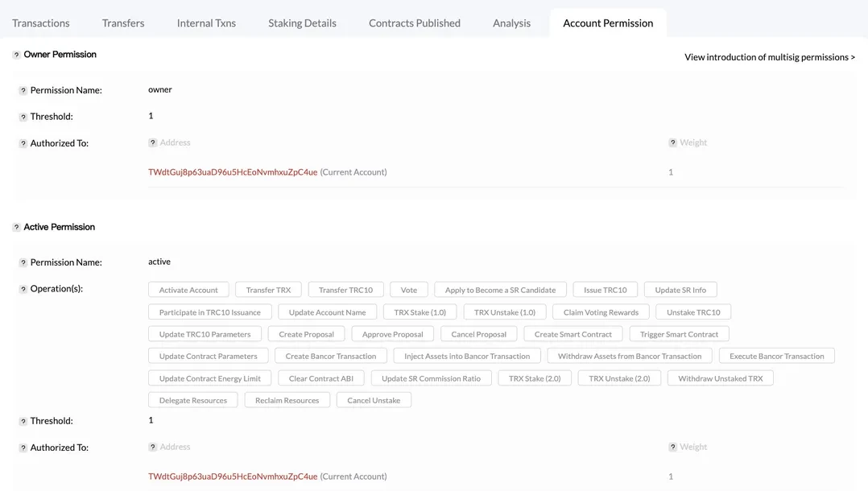Click help icon next to owner Authorized To

(x=23, y=143)
